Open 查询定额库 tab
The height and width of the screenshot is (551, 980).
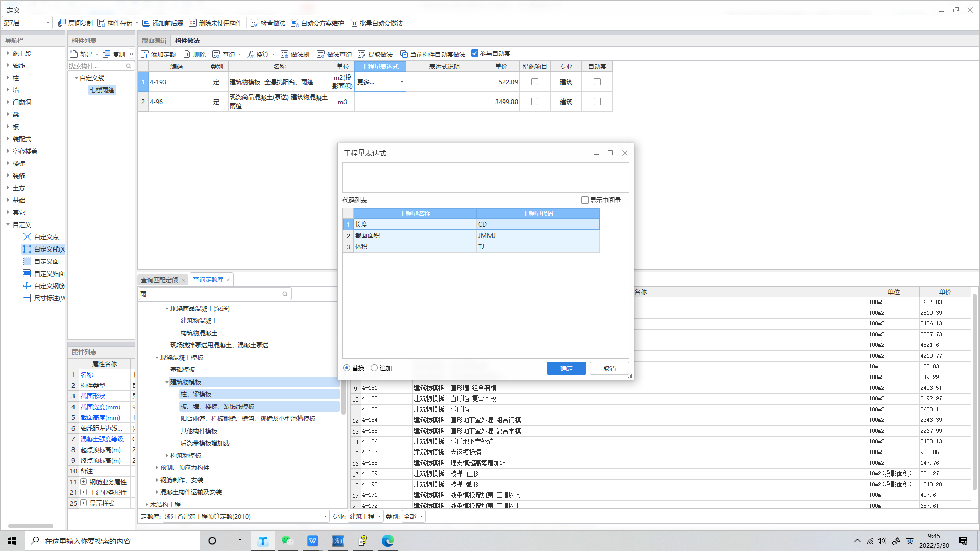pos(208,280)
